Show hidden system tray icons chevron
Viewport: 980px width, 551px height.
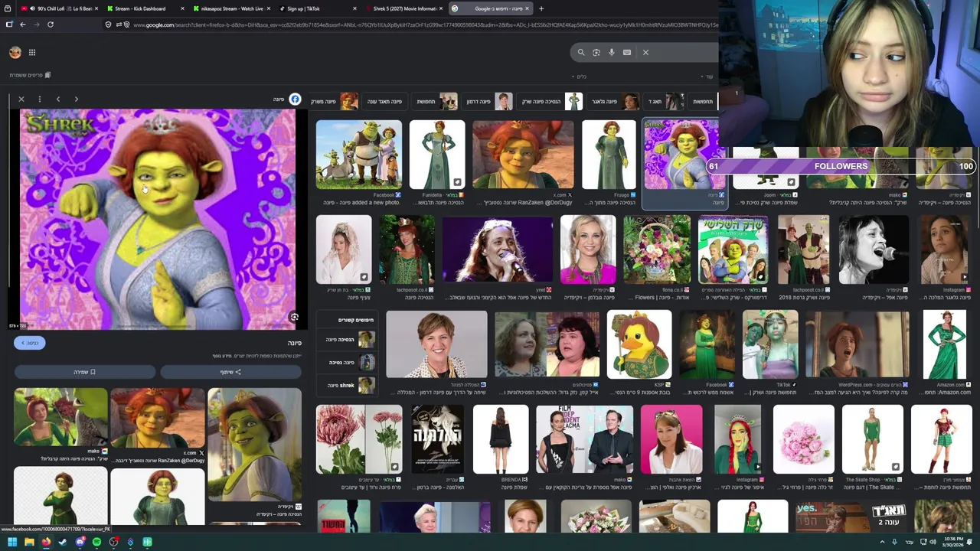click(882, 542)
